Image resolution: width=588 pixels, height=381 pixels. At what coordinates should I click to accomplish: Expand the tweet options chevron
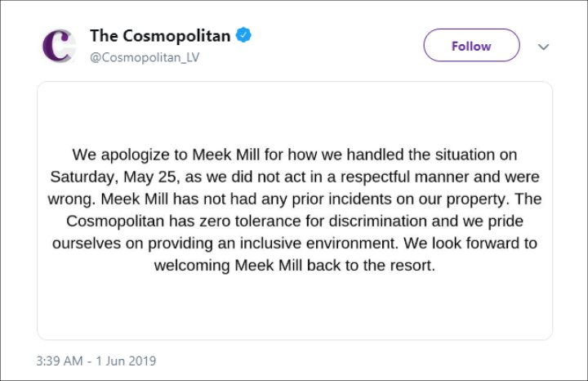point(543,47)
